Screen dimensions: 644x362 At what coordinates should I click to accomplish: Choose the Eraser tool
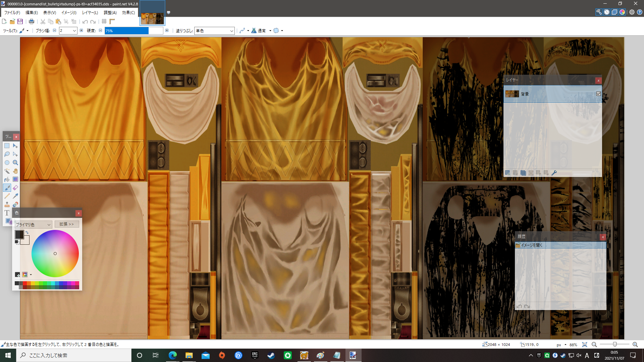(15, 188)
